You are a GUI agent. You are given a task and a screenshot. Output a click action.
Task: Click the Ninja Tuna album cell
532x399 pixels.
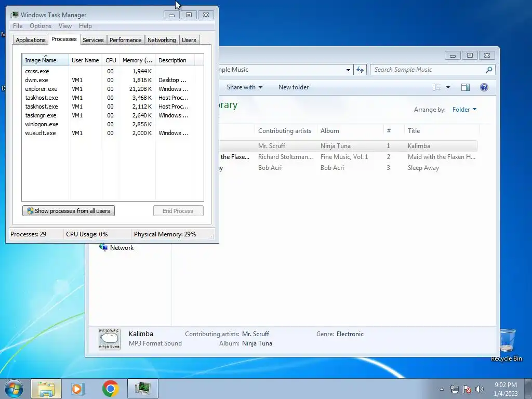click(x=335, y=146)
